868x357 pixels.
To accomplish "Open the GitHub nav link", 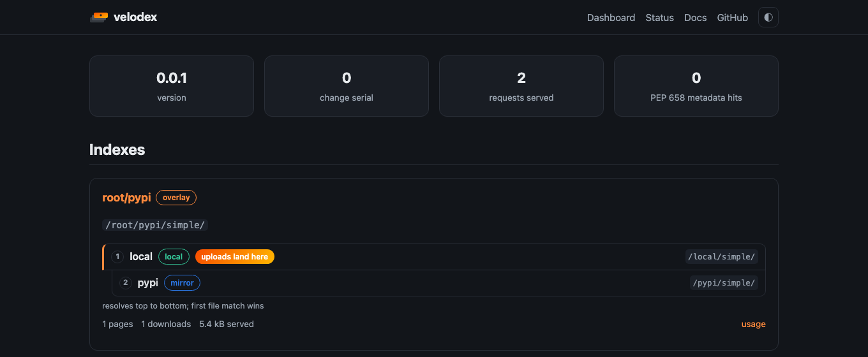I will pyautogui.click(x=733, y=18).
